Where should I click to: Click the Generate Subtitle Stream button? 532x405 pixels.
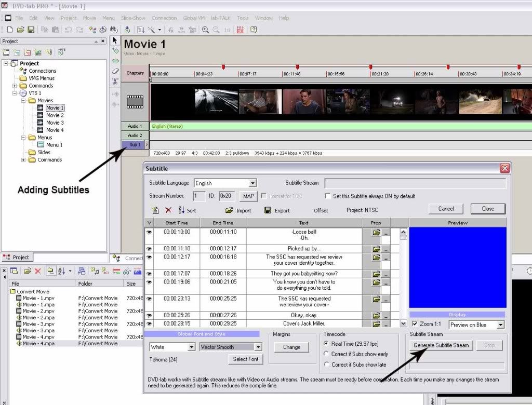tap(441, 345)
